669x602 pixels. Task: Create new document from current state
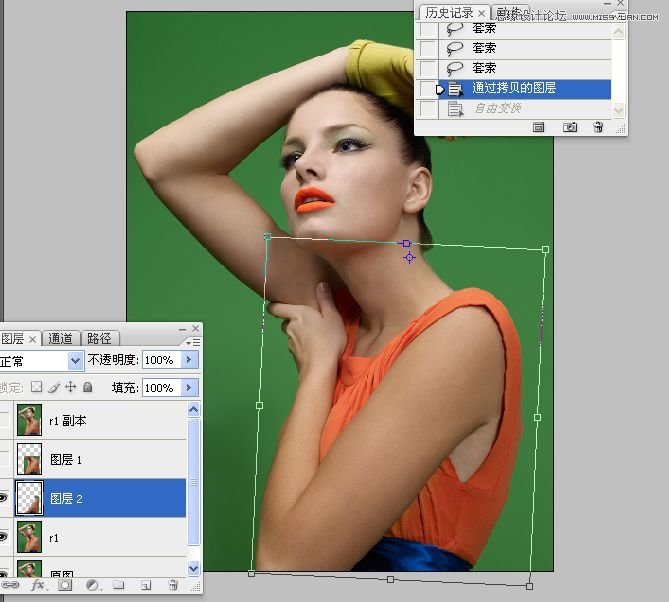click(538, 127)
